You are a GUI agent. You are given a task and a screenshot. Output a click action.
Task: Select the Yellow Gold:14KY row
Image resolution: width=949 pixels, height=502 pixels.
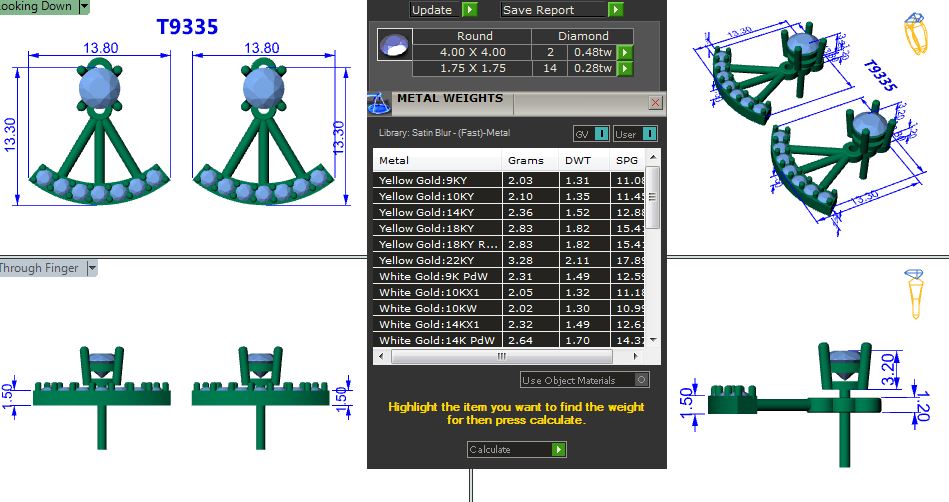[x=437, y=212]
